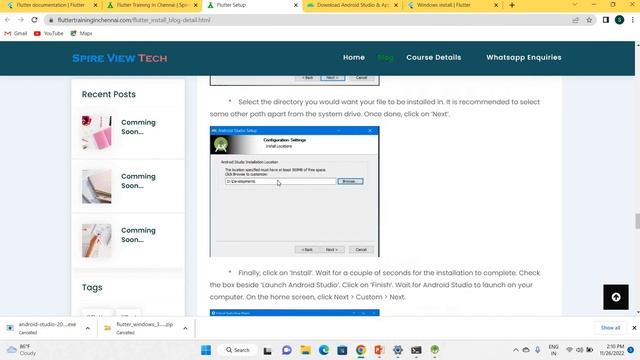Viewport: 640px width, 360px height.
Task: Expand options for flutter_windows zip download
Action: pyautogui.click(x=185, y=328)
